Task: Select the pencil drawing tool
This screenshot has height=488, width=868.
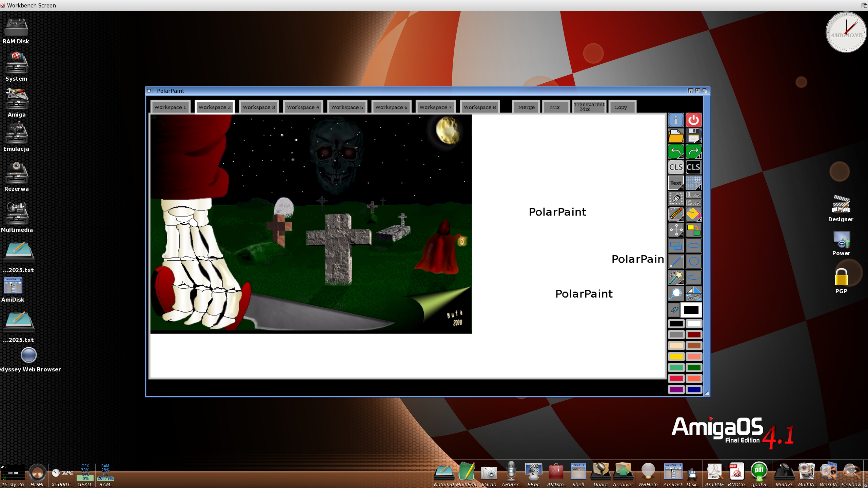Action: 675,214
